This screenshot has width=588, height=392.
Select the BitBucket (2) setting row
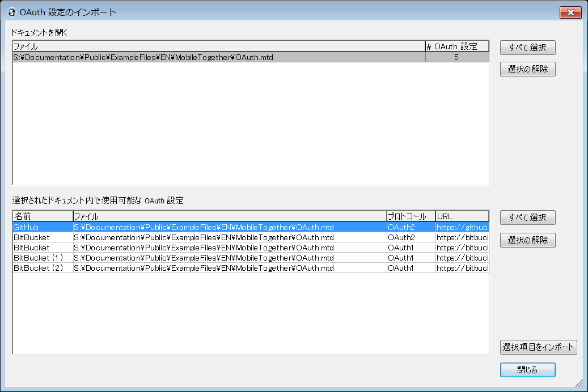point(251,268)
